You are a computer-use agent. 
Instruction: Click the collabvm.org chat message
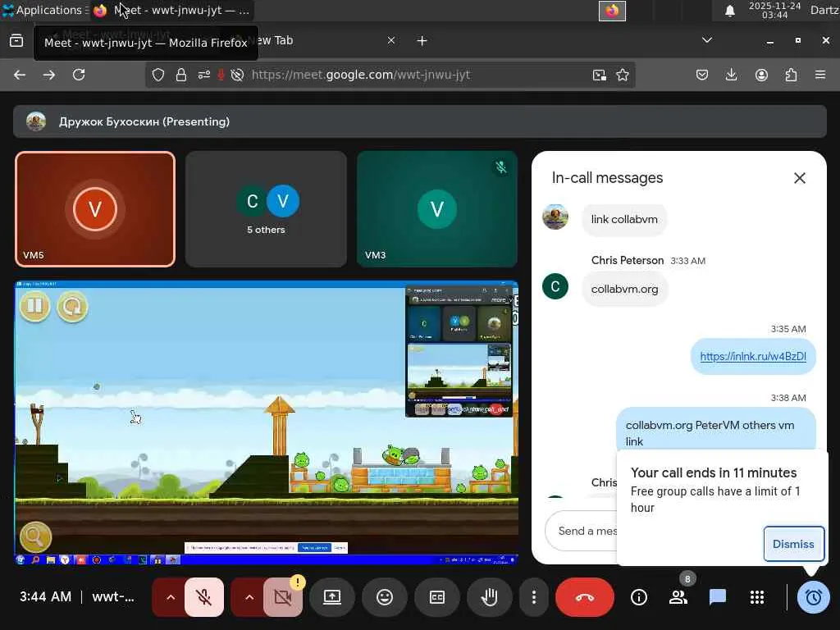click(x=624, y=290)
